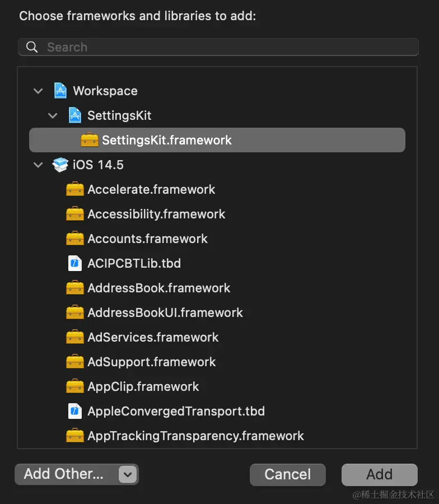Click the Accessibility.framework icon
The width and height of the screenshot is (439, 504).
coord(75,214)
